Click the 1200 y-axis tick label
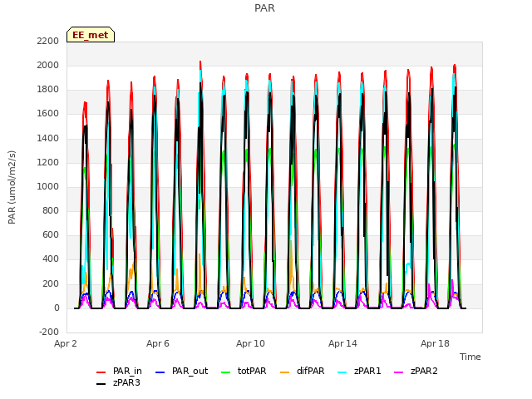This screenshot has height=399, width=532. tap(48, 162)
